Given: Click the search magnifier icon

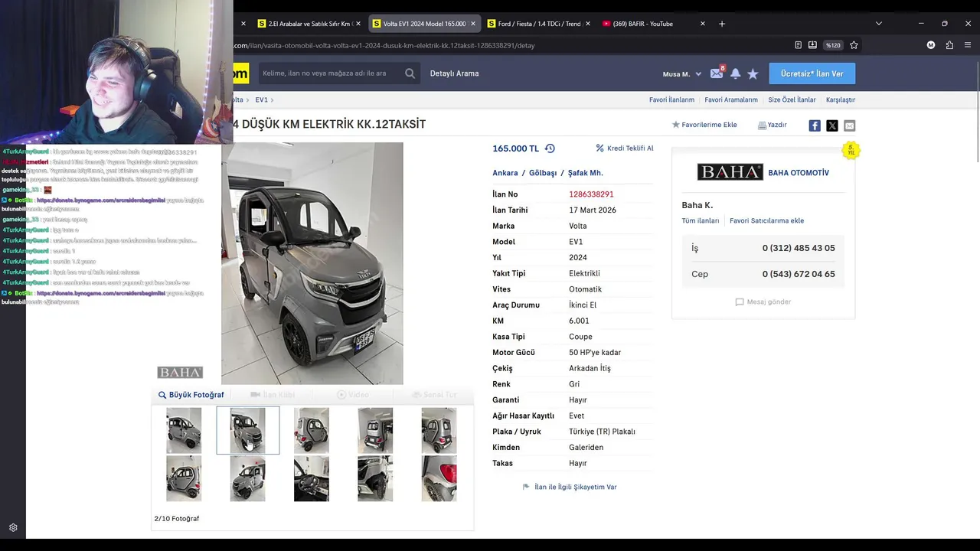Looking at the screenshot, I should (410, 73).
